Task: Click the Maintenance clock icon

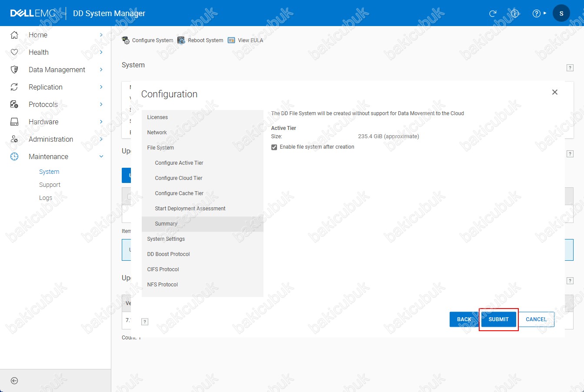Action: click(14, 156)
